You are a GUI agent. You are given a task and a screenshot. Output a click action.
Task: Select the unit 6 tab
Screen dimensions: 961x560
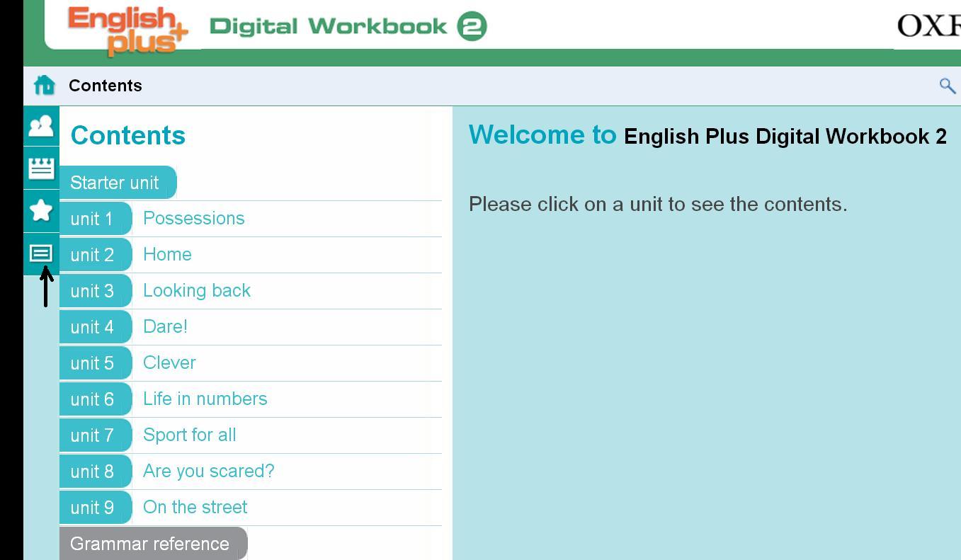pos(96,399)
